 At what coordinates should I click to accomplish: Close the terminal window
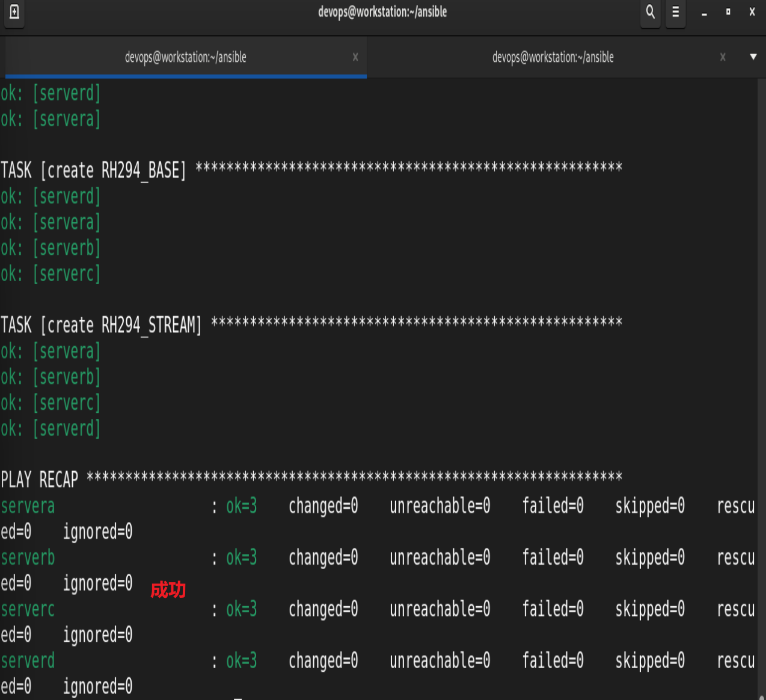point(752,12)
